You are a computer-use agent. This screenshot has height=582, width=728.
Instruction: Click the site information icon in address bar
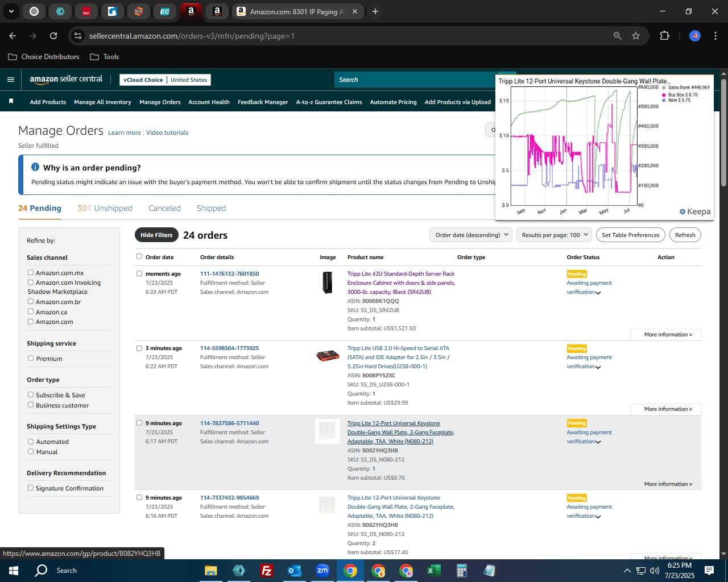tap(78, 36)
